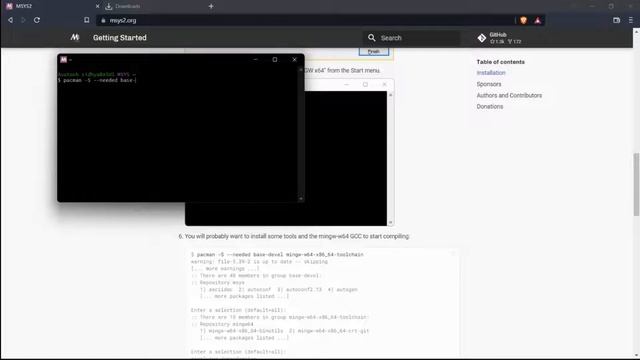
Task: Click MSYS2 terminal window title icon
Action: 63,60
